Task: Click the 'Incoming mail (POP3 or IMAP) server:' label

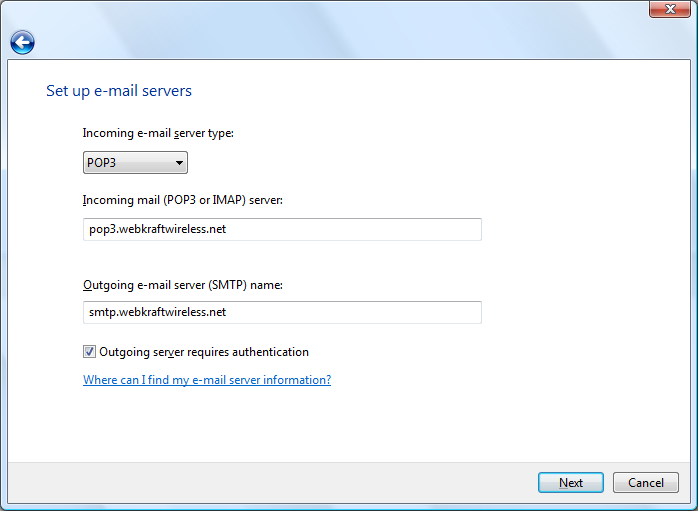Action: pos(183,200)
